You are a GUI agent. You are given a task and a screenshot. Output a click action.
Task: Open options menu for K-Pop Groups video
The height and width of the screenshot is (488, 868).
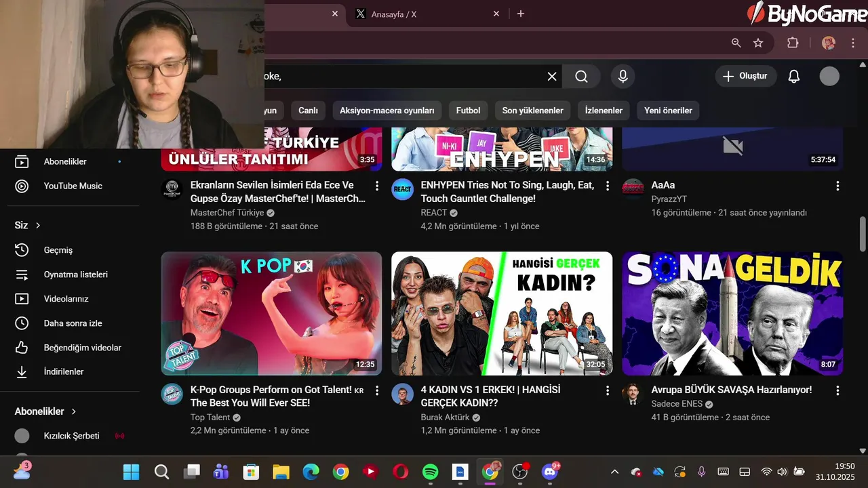click(x=377, y=390)
